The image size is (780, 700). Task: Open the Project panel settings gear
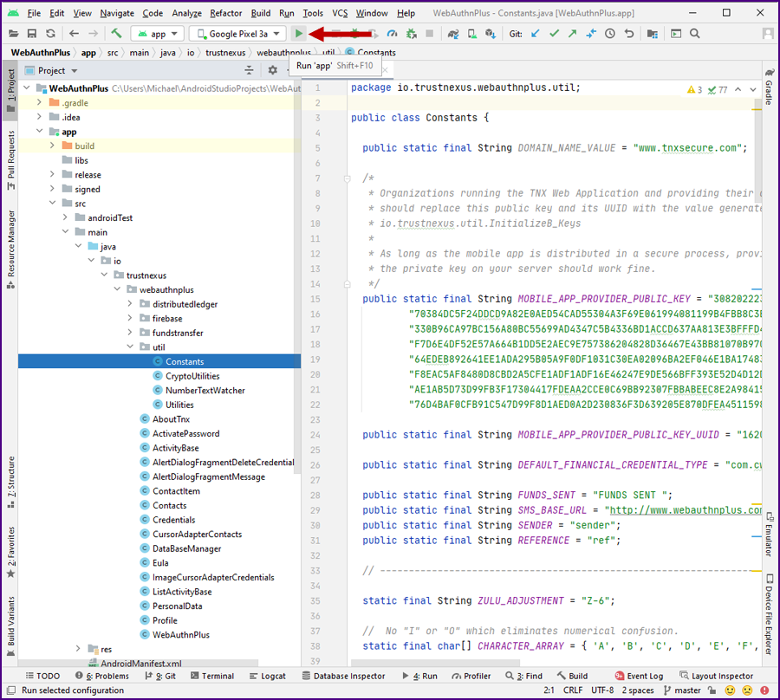[272, 70]
